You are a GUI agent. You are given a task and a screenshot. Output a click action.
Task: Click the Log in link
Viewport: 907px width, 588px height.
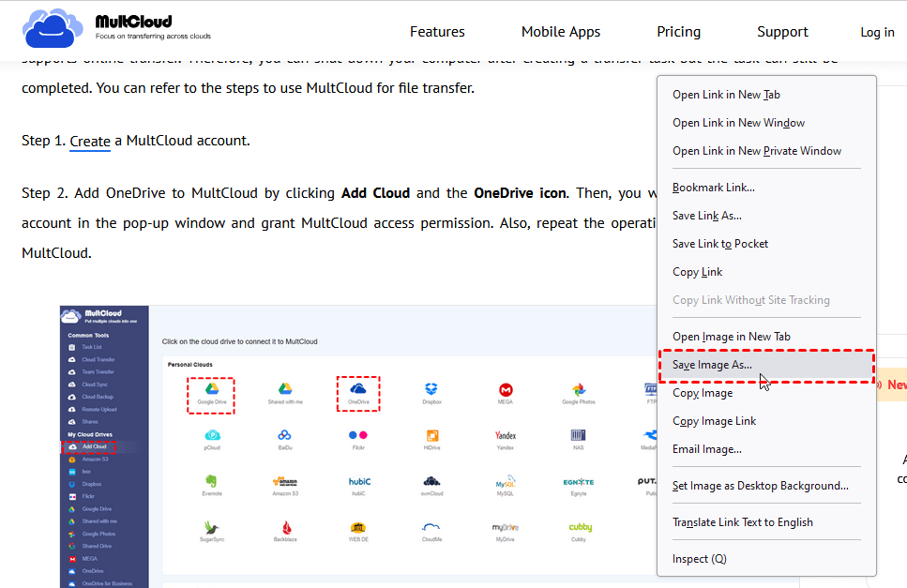877,33
